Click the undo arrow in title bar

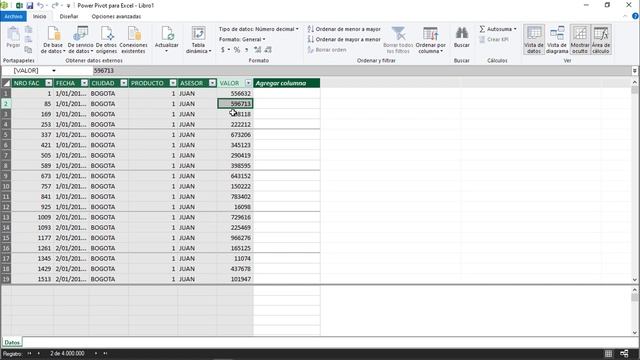(40, 5)
